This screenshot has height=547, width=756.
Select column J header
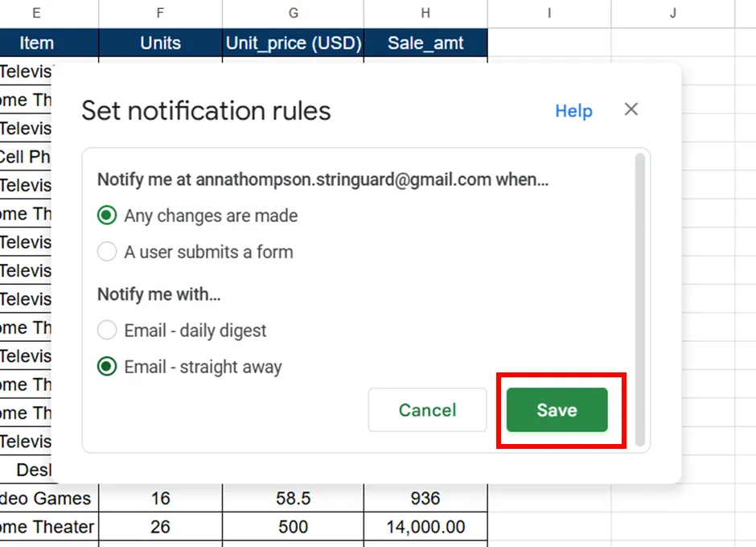point(672,13)
